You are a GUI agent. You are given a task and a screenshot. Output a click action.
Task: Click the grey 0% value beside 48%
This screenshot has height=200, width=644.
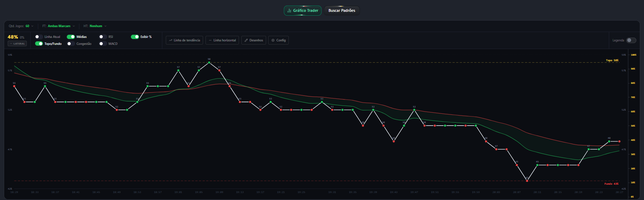tap(22, 37)
